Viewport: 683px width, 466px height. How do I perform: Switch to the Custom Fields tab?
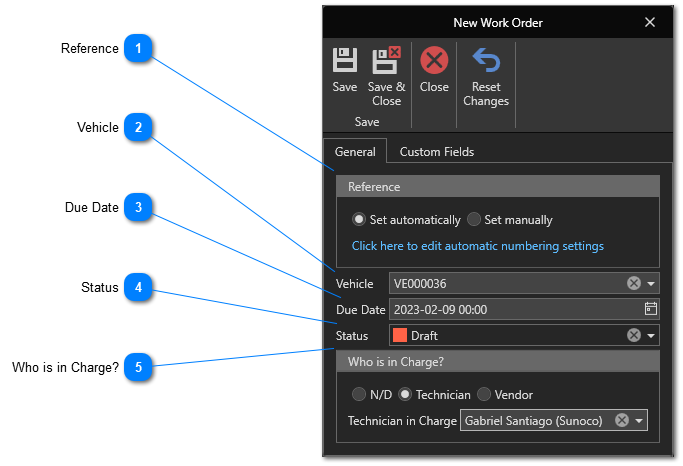437,152
